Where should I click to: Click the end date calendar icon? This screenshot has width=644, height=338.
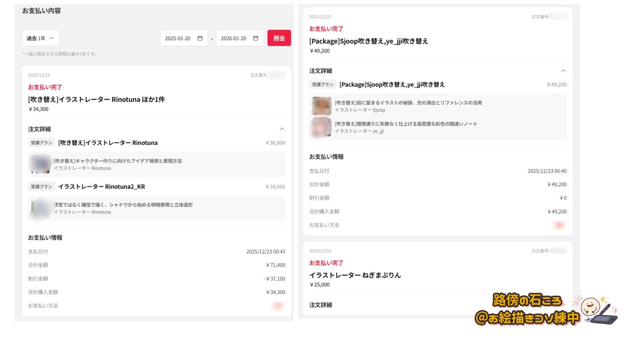(256, 38)
